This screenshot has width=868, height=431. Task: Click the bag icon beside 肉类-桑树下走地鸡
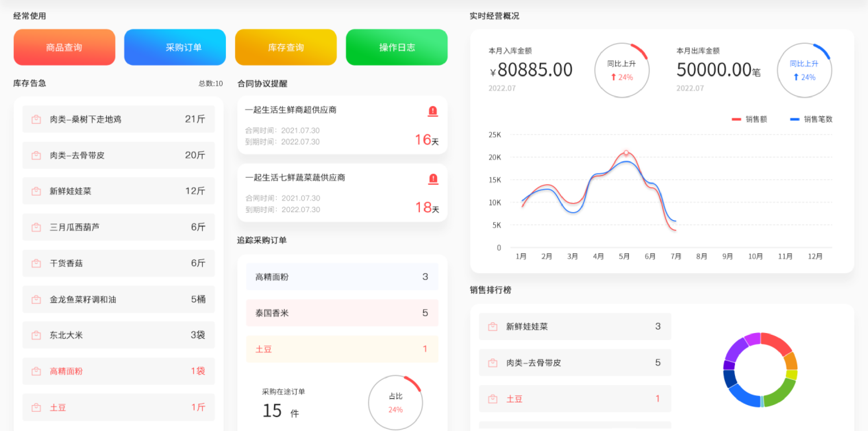pyautogui.click(x=36, y=119)
